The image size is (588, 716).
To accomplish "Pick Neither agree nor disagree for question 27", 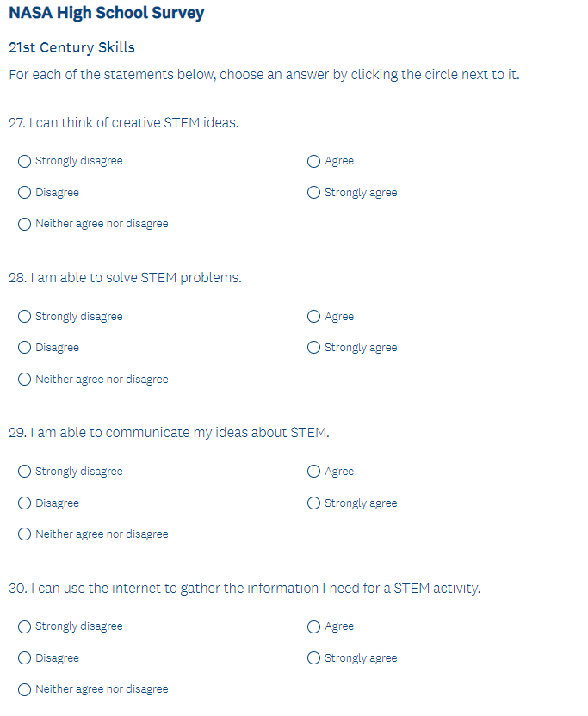I will pyautogui.click(x=25, y=224).
